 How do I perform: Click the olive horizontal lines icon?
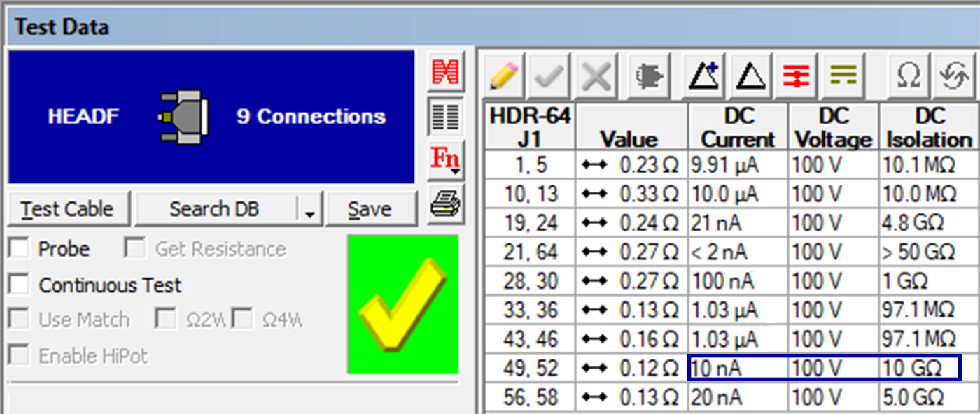842,73
